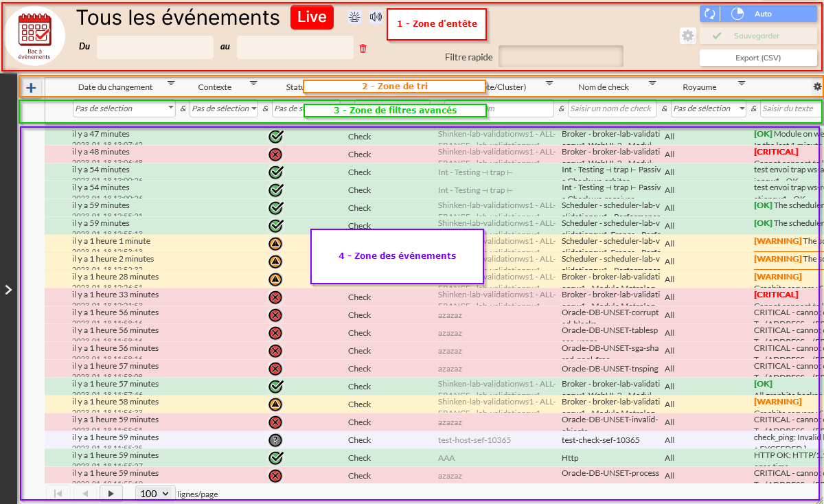This screenshot has width=824, height=504.
Task: Click the visual alert light icon
Action: [354, 17]
